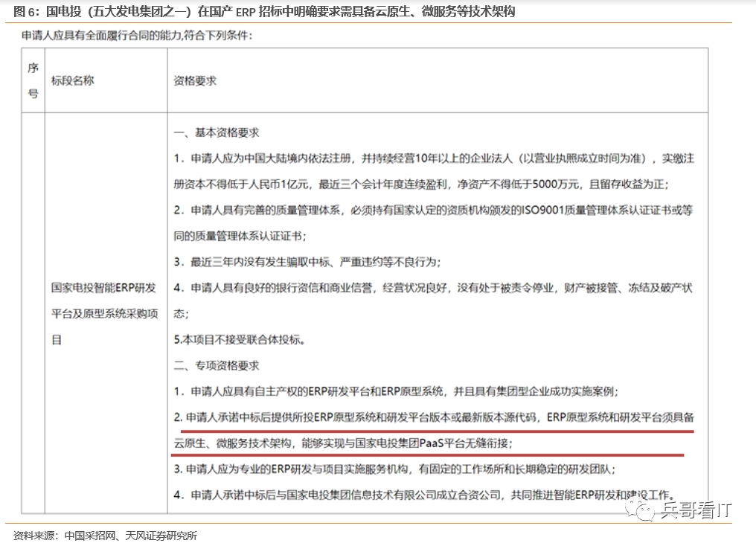
Task: Click the line starting '1. 申请人应为中国大陆境内依法注册'
Action: coord(434,158)
